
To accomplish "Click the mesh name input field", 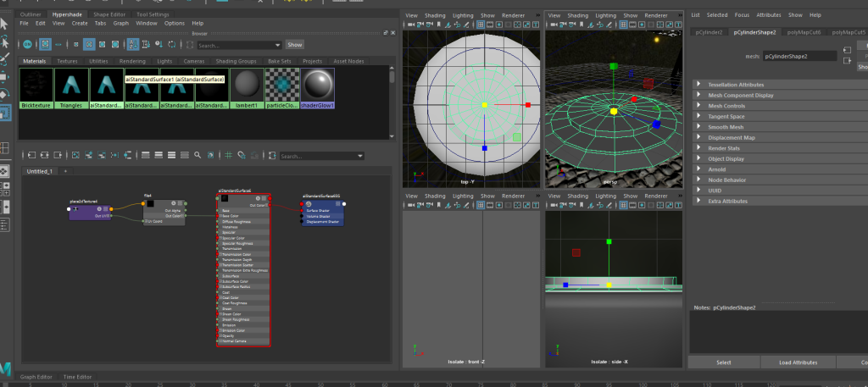I will [799, 56].
